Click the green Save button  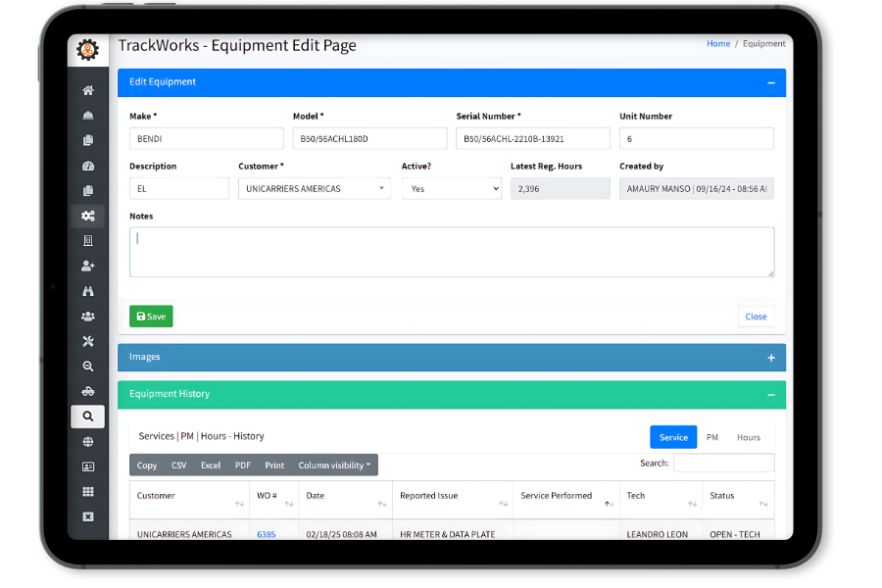pos(151,317)
